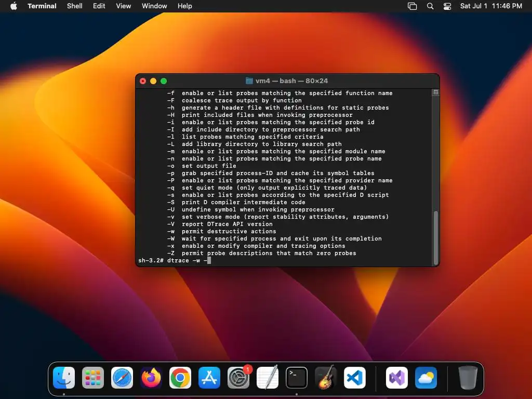This screenshot has height=399, width=532.
Task: Click the date and time in the menu bar
Action: [491, 6]
